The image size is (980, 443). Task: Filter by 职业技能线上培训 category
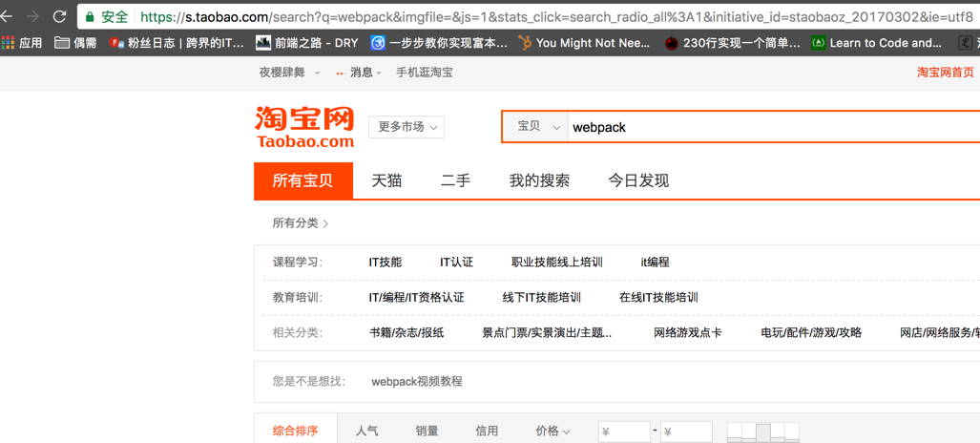point(557,263)
